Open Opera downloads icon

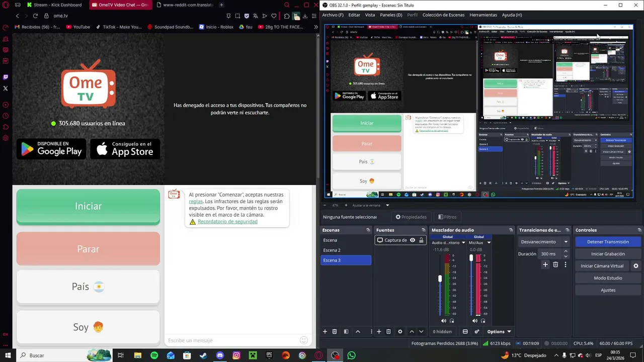(x=305, y=16)
